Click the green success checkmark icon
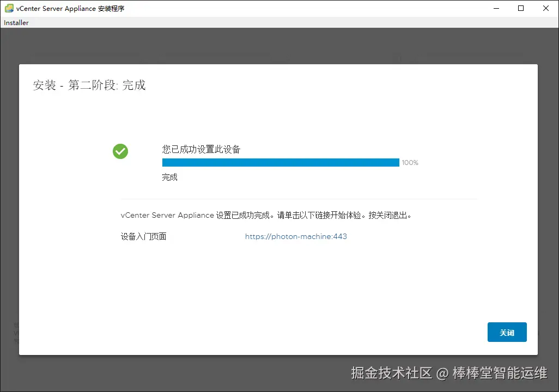Image resolution: width=559 pixels, height=392 pixels. coord(120,151)
